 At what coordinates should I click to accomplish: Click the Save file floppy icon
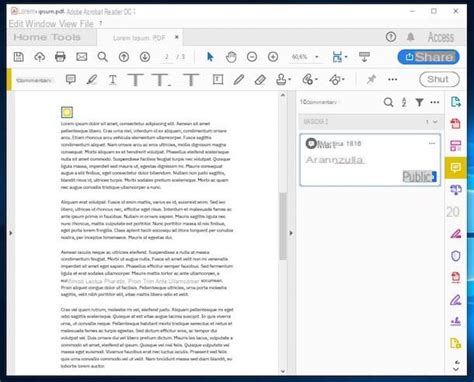tap(19, 57)
